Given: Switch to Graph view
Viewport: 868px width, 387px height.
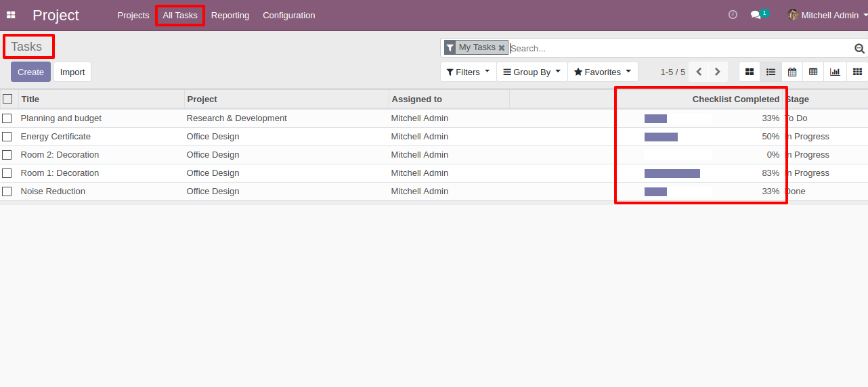Looking at the screenshot, I should point(835,72).
